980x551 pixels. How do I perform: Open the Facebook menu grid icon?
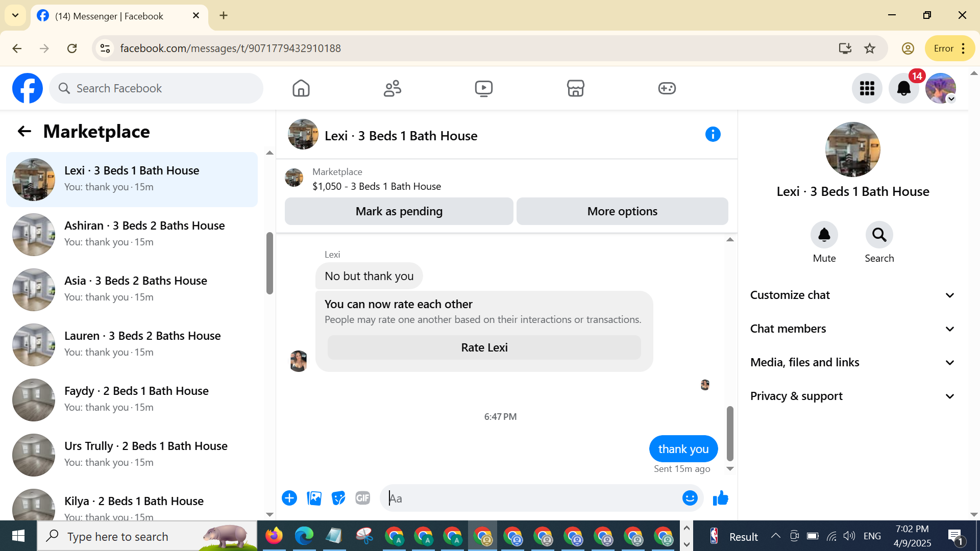coord(867,88)
